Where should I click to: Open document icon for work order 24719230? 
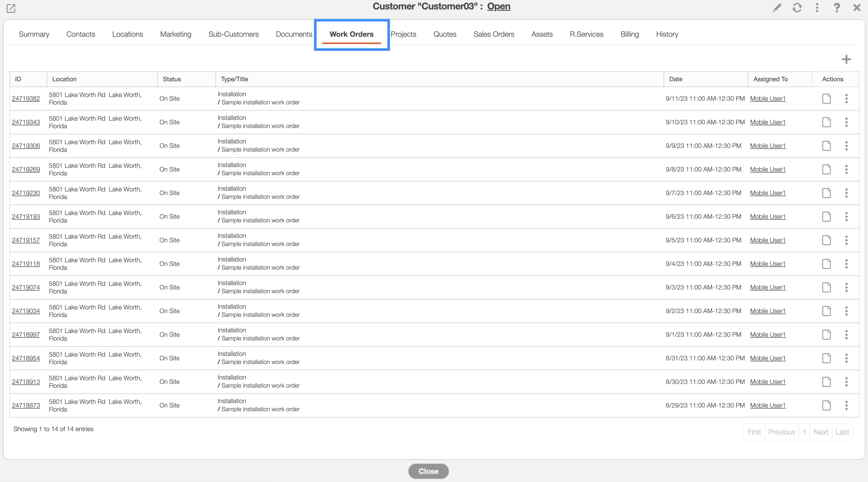826,193
